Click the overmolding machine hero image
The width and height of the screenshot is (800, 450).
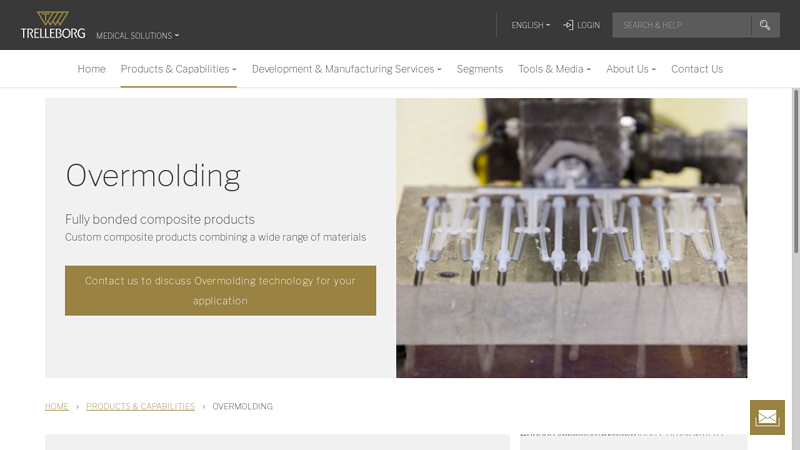pos(571,238)
